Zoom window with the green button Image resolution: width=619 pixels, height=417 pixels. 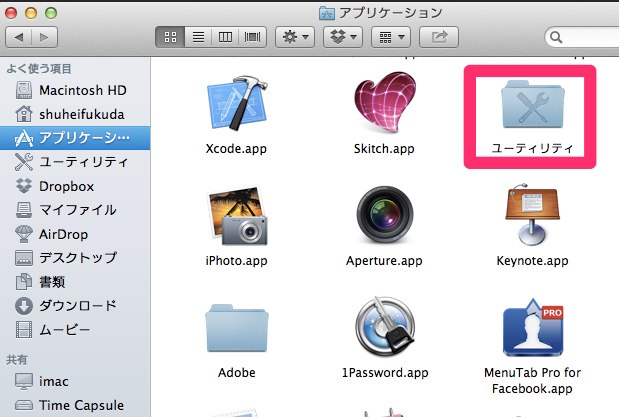pos(51,13)
